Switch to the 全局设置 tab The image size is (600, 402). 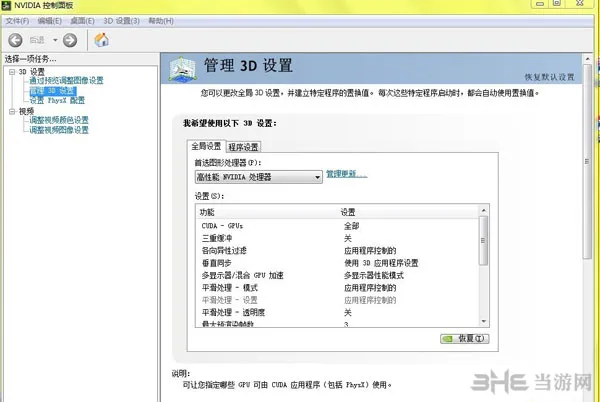click(x=206, y=146)
